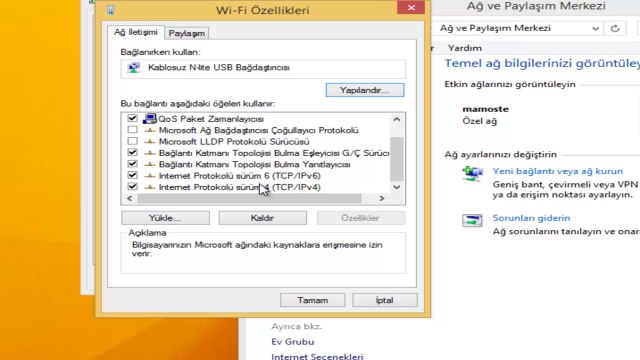Click the vertical scrollbar thumb in items list
This screenshot has height=360, width=640.
396,159
